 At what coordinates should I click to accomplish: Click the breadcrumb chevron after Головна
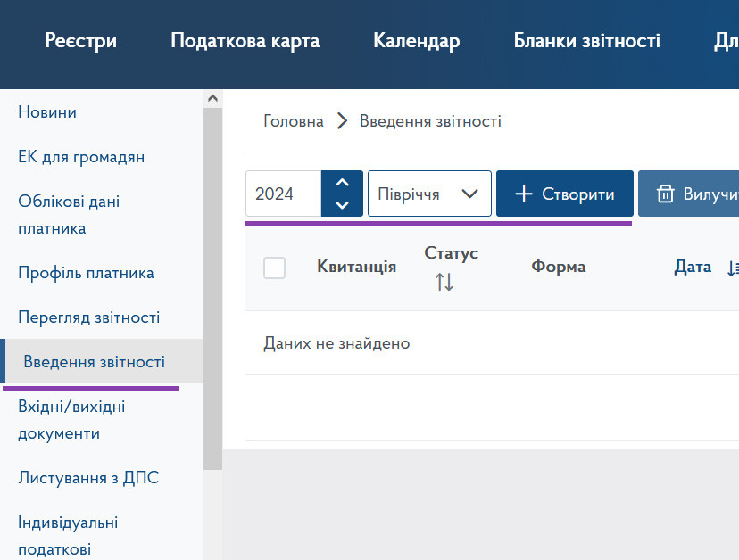(342, 121)
